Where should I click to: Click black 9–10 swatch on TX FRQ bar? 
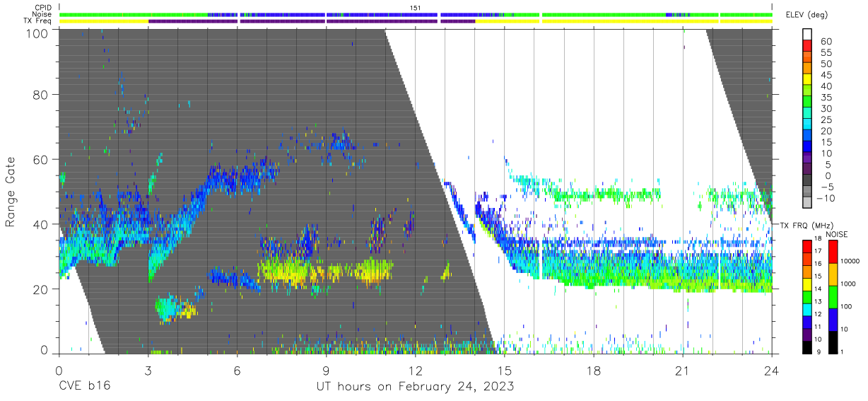click(807, 347)
